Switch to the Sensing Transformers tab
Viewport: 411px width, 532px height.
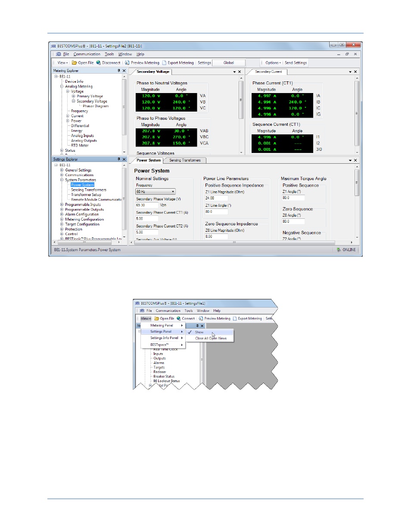(x=185, y=160)
